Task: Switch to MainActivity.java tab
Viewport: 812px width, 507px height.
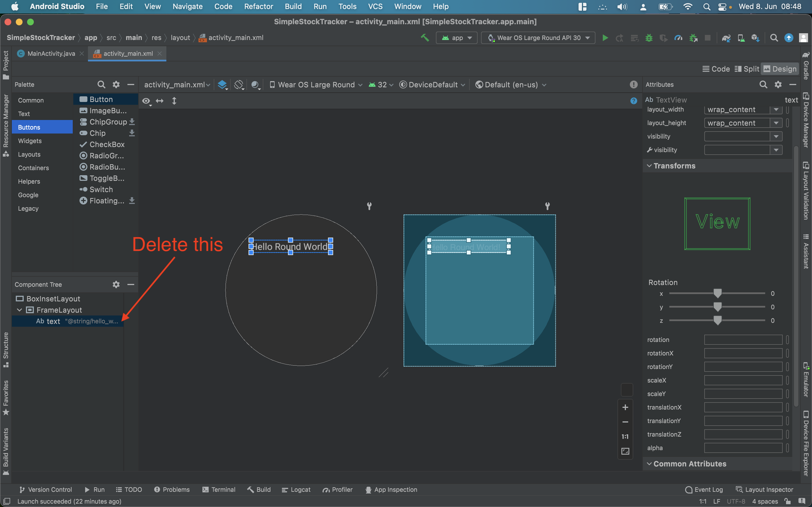Action: click(51, 54)
